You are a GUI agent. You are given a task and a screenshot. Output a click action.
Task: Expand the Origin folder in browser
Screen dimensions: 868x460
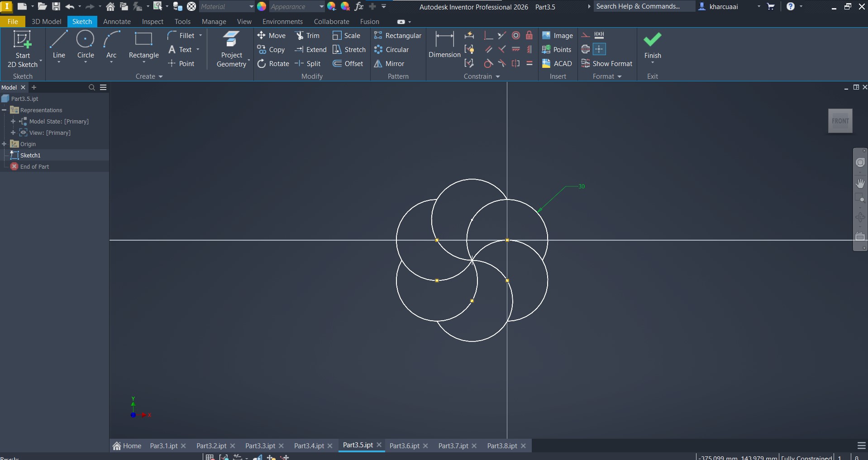click(5, 144)
